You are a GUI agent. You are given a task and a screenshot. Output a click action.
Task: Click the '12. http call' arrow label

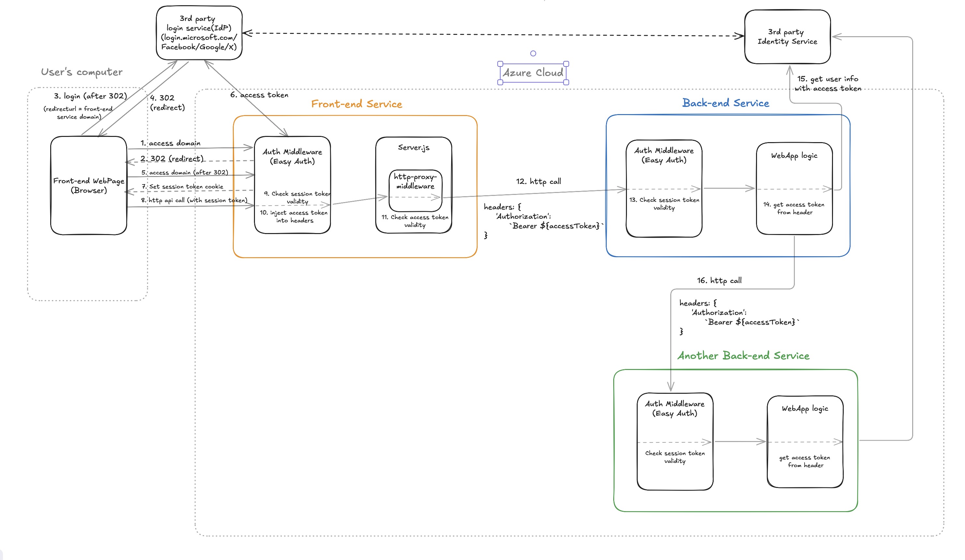[538, 182]
